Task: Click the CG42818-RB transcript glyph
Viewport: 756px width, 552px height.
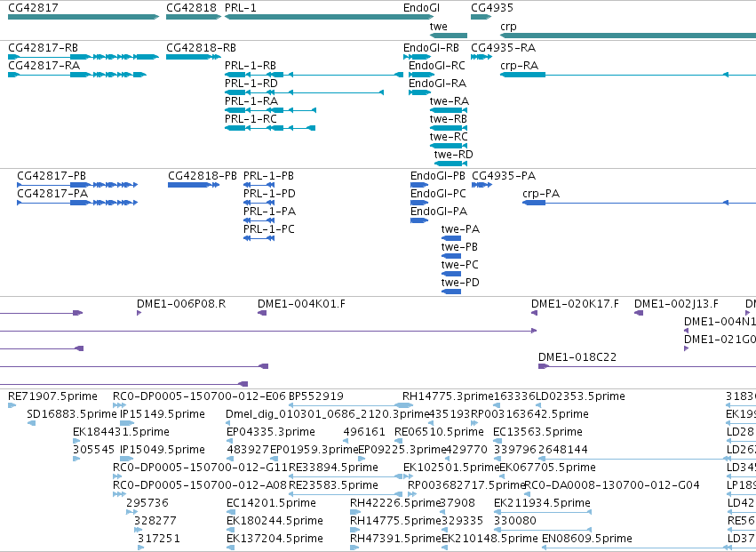Action: pyautogui.click(x=194, y=57)
